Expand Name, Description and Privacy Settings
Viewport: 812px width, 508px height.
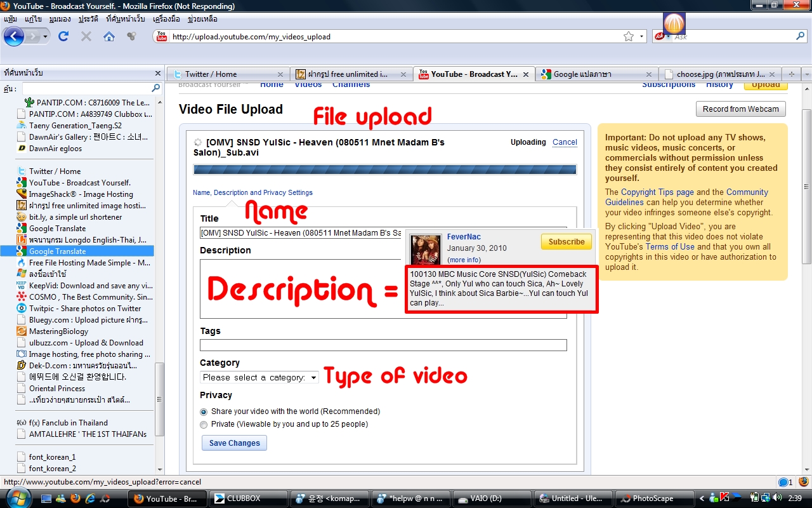tap(252, 192)
